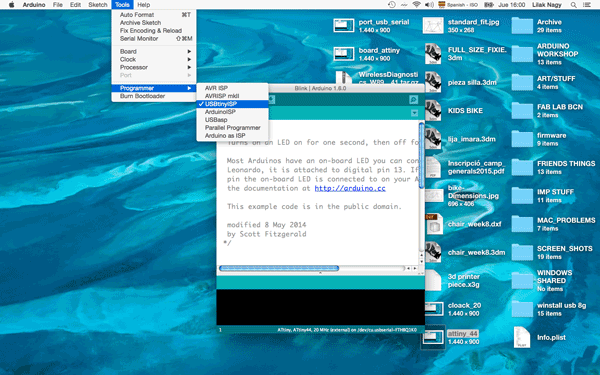Select AVRISP mkII programmer
Viewport: 600px width, 375px height.
232,96
